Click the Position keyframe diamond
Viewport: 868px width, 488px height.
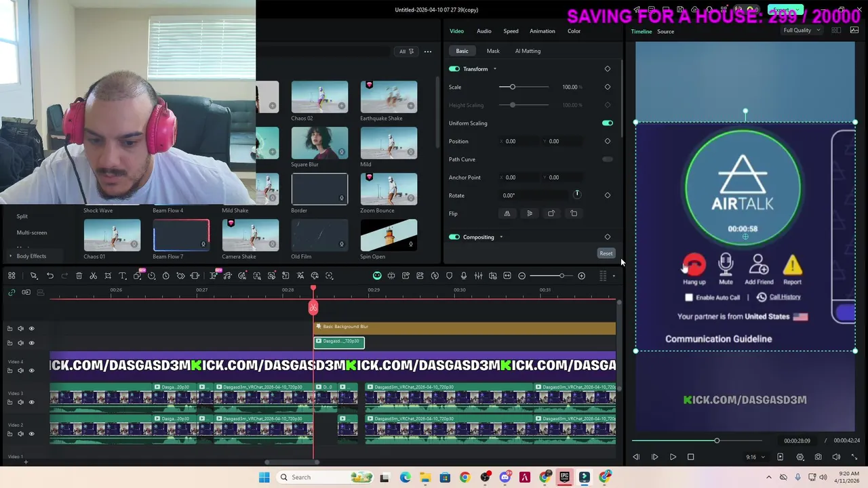tap(608, 141)
